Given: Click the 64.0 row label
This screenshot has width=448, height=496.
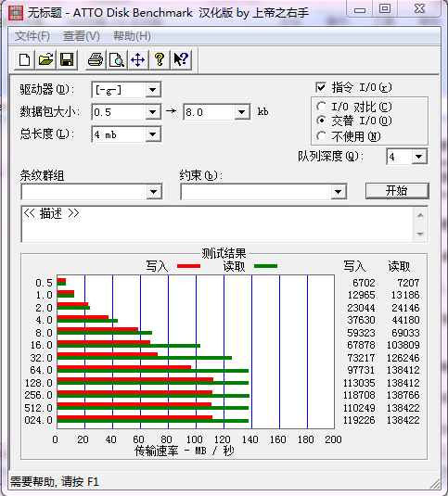Looking at the screenshot, I should (41, 370).
